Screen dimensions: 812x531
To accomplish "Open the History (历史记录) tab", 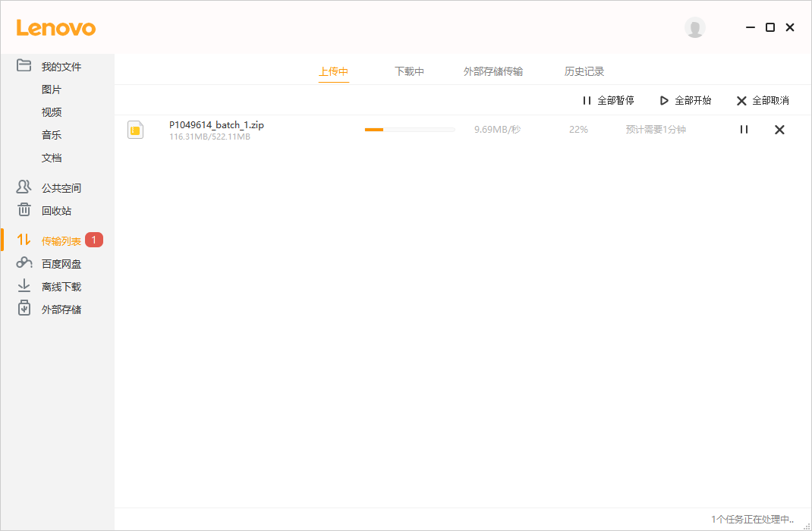I will click(x=584, y=71).
